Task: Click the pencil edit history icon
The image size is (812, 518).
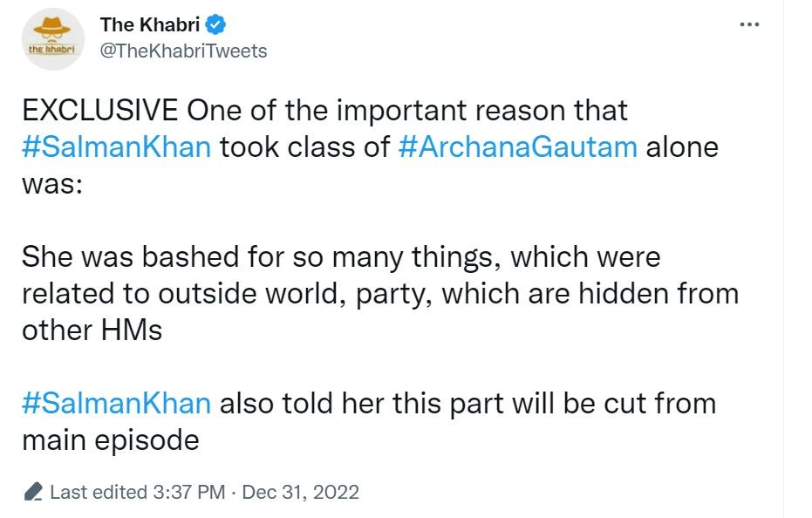Action: click(x=33, y=492)
